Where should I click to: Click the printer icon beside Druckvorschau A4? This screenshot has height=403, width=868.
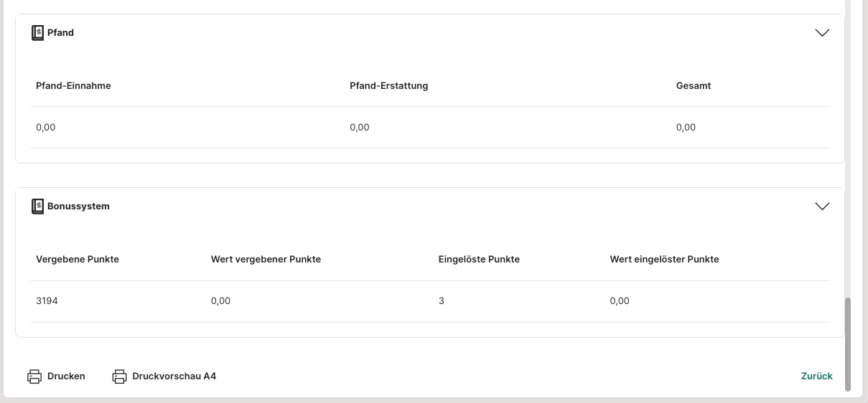(119, 376)
